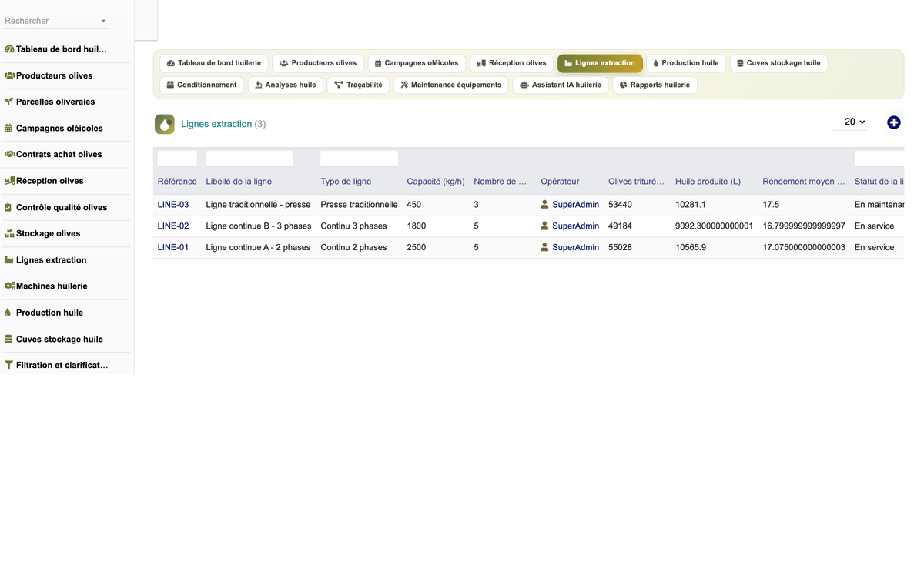
Task: Open the Analyses huile tab
Action: [x=286, y=85]
